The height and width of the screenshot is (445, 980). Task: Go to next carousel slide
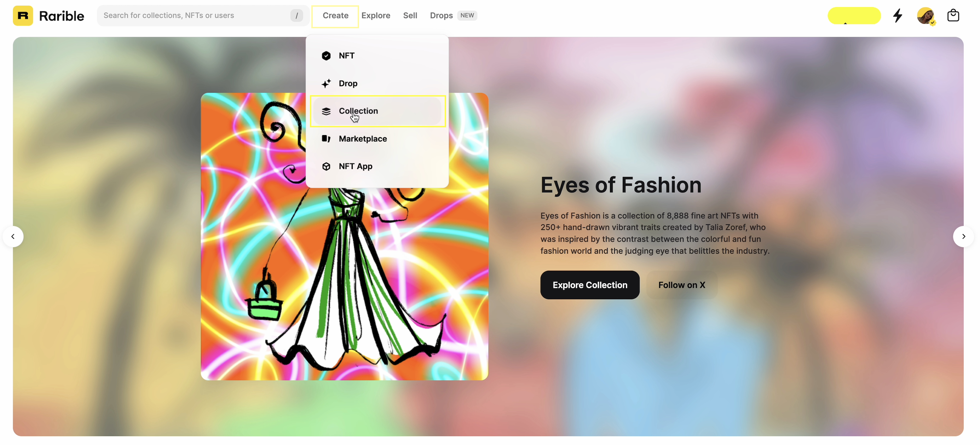(963, 237)
